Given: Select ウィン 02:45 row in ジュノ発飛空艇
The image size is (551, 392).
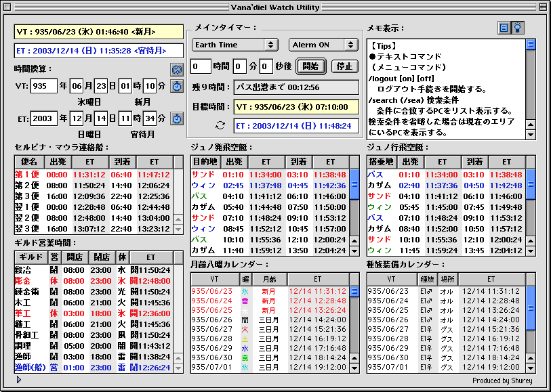Looking at the screenshot, I should pos(270,186).
